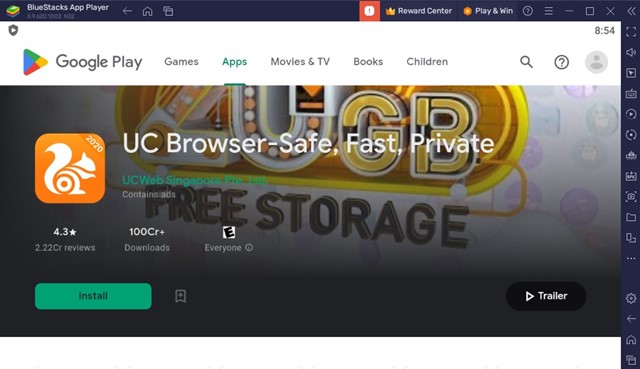
Task: Open the UCWeb Singapore developer link
Action: coord(195,180)
